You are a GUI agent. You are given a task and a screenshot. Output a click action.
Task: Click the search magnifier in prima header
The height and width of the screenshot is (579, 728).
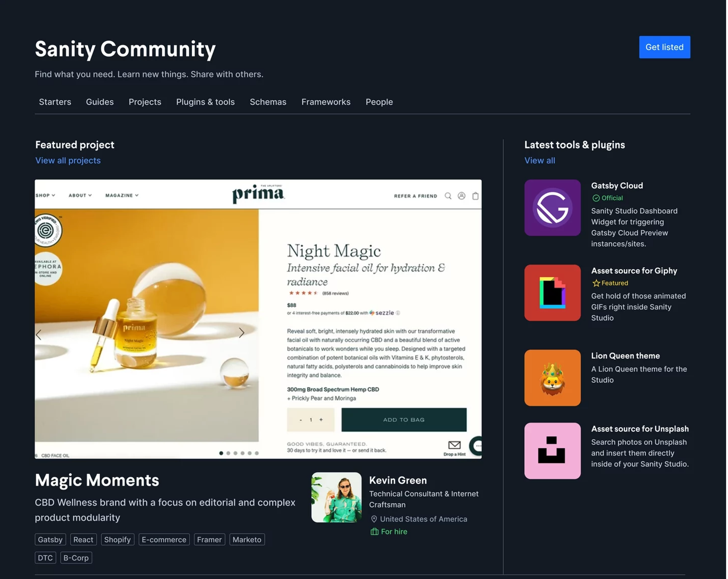coord(448,196)
